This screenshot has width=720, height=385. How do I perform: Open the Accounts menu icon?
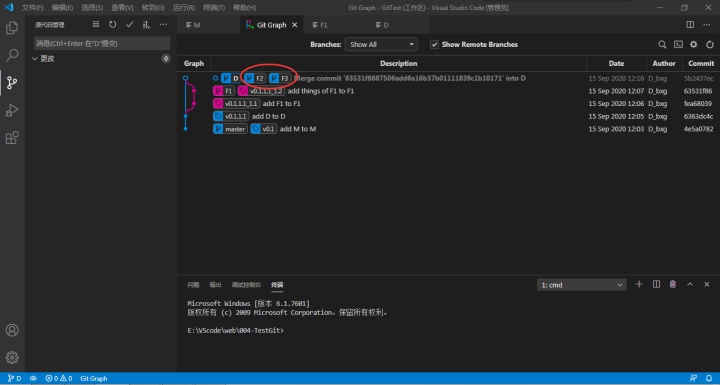pyautogui.click(x=12, y=330)
